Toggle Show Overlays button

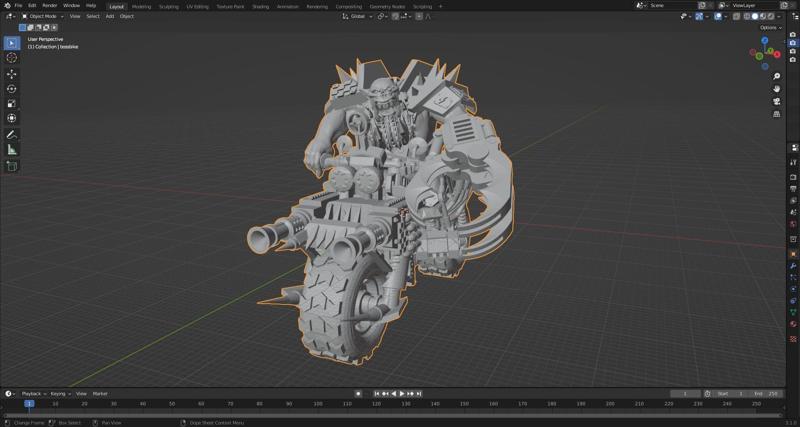718,16
